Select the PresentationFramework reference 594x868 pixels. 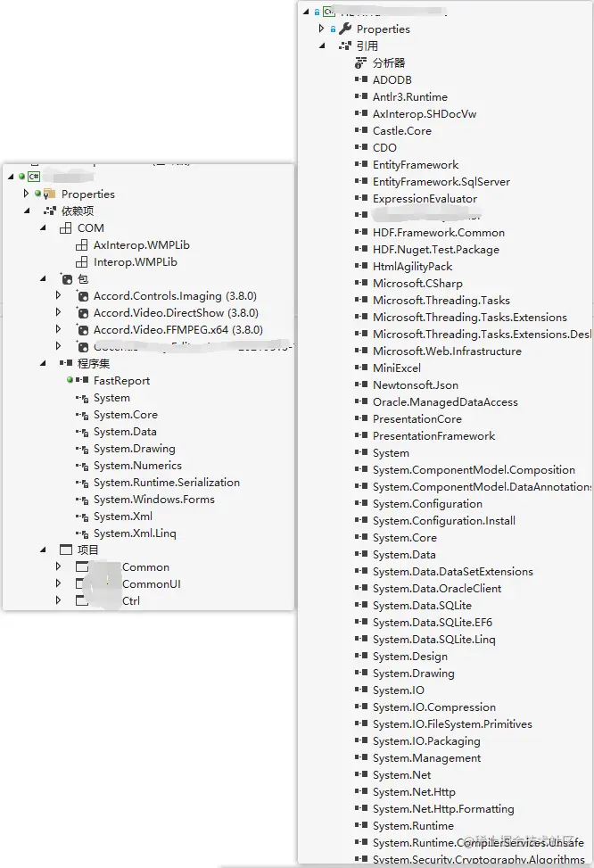tap(433, 435)
